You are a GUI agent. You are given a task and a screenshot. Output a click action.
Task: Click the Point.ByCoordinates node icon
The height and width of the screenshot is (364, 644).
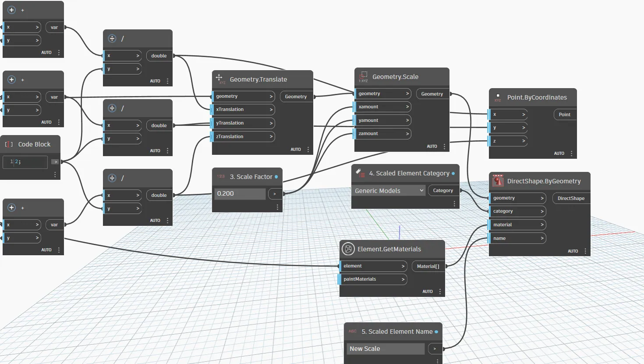click(x=498, y=97)
